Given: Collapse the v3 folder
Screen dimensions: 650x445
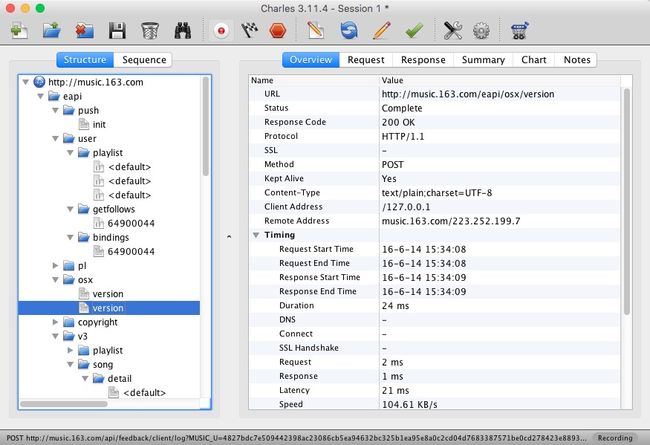Looking at the screenshot, I should click(55, 336).
